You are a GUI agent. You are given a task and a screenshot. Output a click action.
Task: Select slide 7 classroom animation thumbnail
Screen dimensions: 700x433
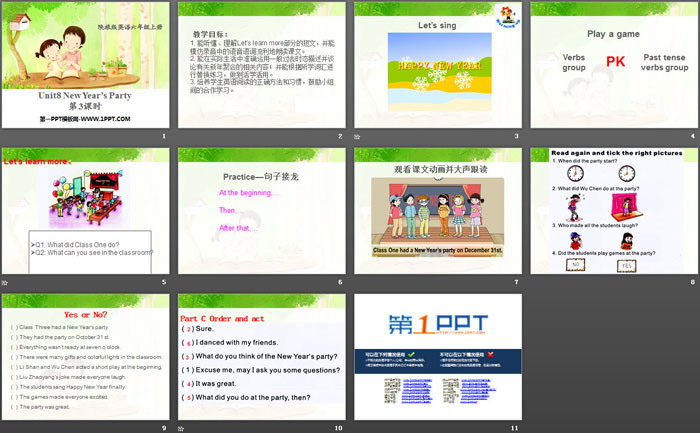coord(438,211)
